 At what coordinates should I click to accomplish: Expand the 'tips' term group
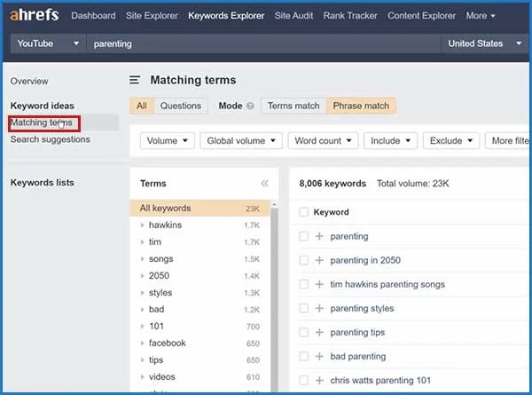click(142, 359)
